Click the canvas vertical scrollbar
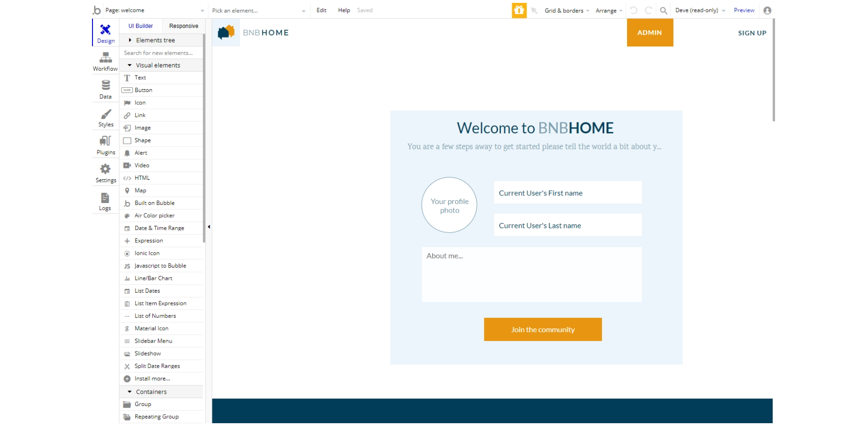This screenshot has width=868, height=427. click(774, 70)
